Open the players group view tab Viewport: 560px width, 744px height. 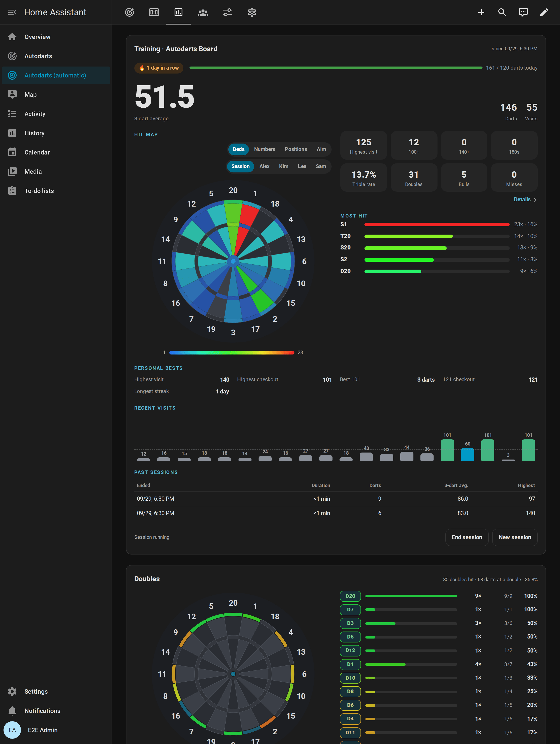pyautogui.click(x=203, y=12)
